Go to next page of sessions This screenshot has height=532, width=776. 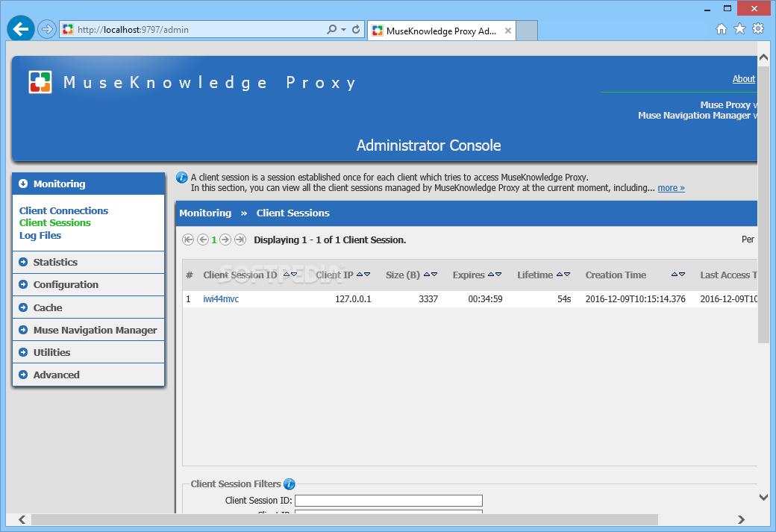[225, 240]
